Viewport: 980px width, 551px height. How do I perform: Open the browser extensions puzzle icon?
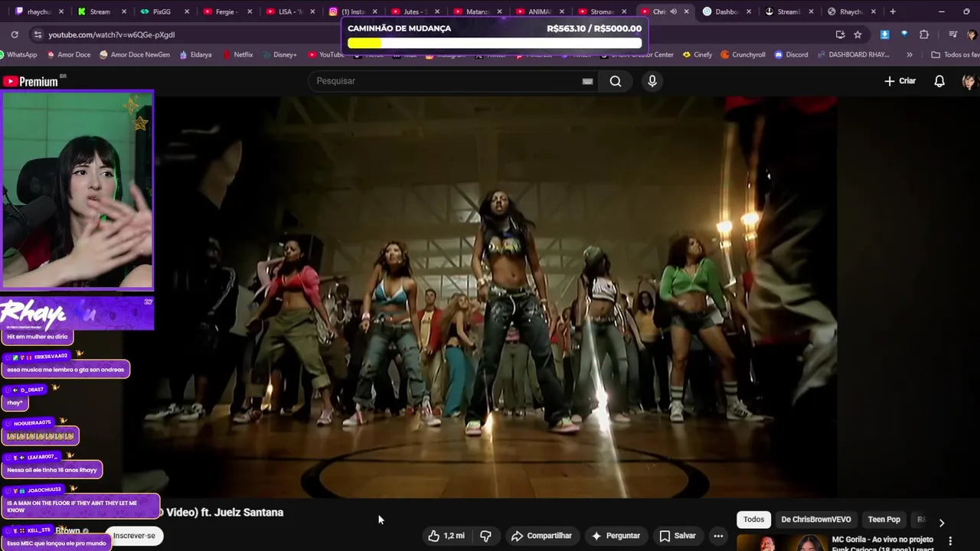pyautogui.click(x=924, y=34)
